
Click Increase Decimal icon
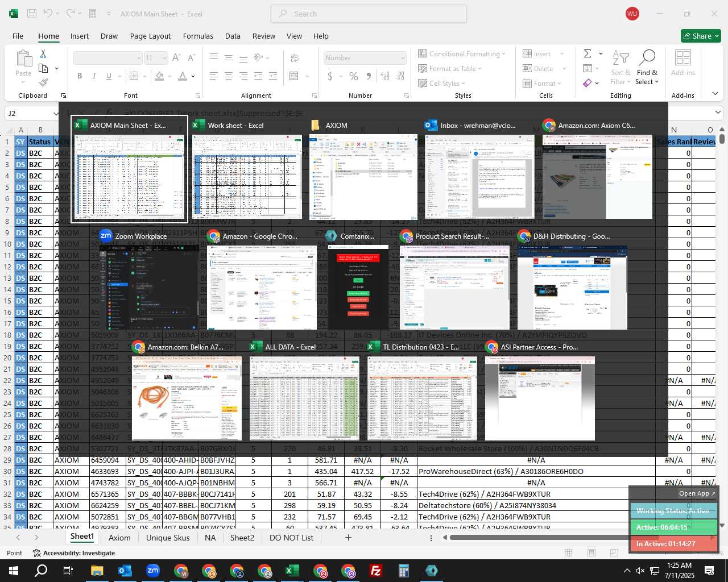tap(385, 76)
